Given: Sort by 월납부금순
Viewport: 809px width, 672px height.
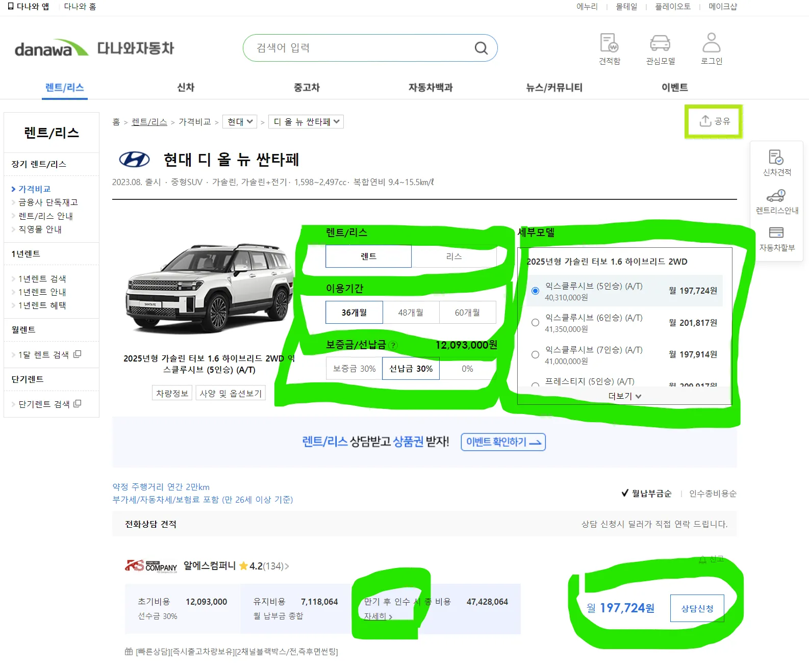Looking at the screenshot, I should tap(646, 493).
